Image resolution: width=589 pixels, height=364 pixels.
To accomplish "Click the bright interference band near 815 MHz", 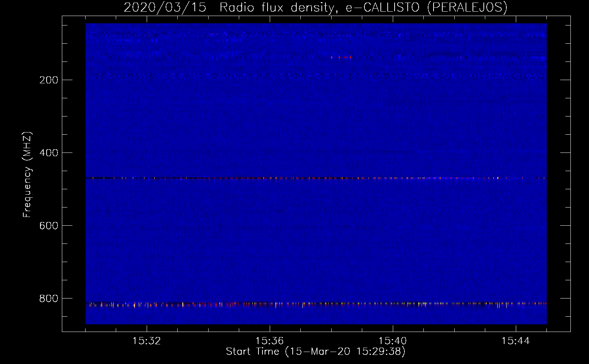I will [316, 304].
